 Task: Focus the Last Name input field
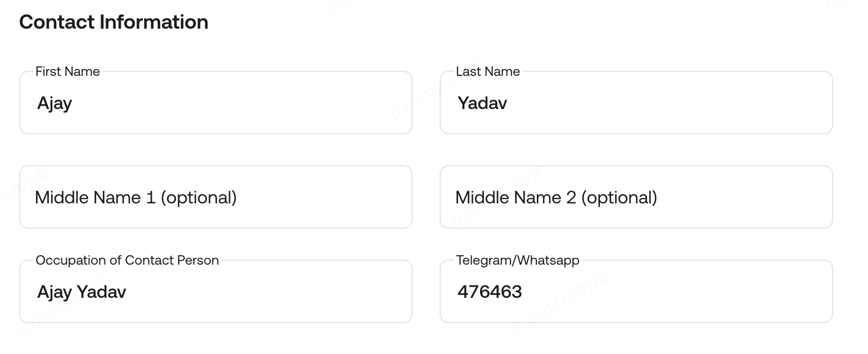click(636, 103)
